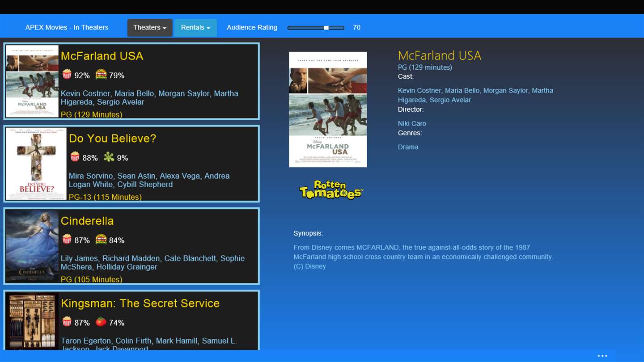644x362 pixels.
Task: Click Do You Believe? poster thumbnail
Action: click(x=36, y=164)
